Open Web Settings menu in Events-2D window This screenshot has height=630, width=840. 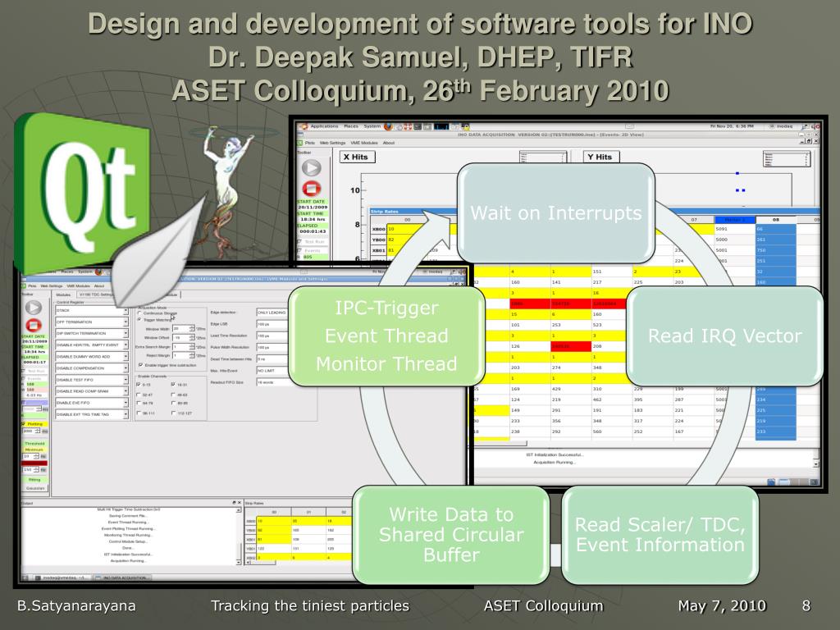[332, 143]
